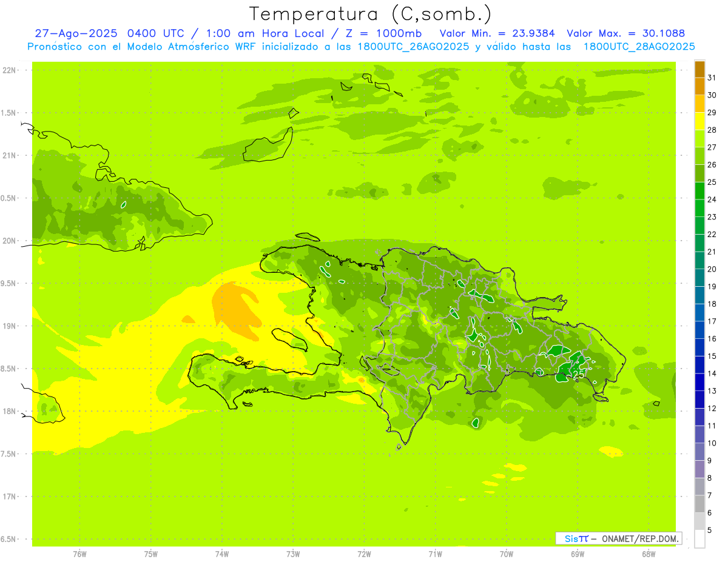The width and height of the screenshot is (728, 562).
Task: Click the '18N' latitude label
Action: [9, 412]
